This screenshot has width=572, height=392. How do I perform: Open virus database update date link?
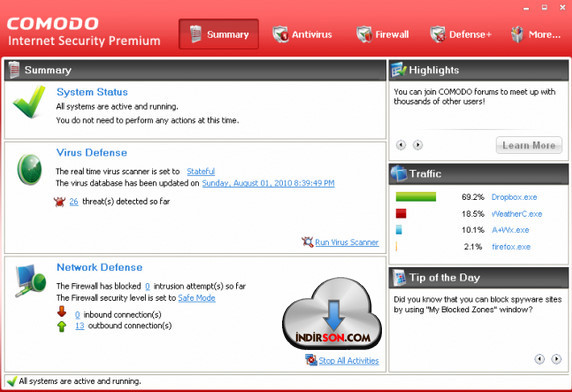point(268,183)
